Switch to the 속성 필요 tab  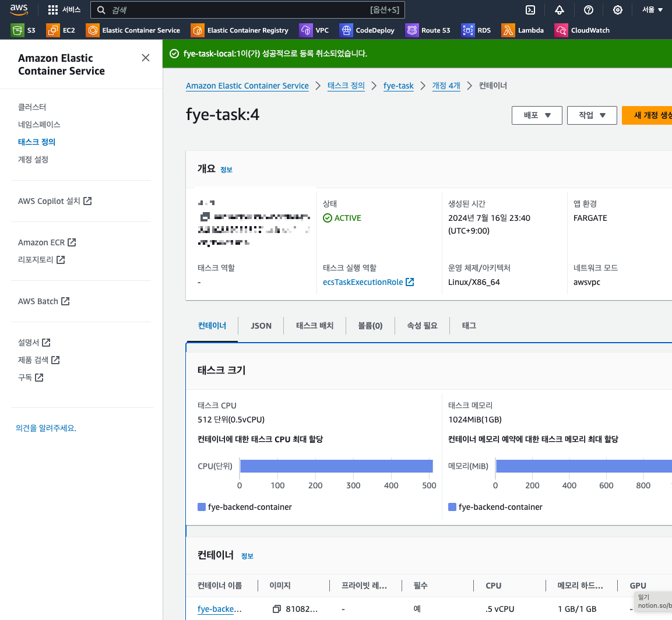[x=422, y=326]
